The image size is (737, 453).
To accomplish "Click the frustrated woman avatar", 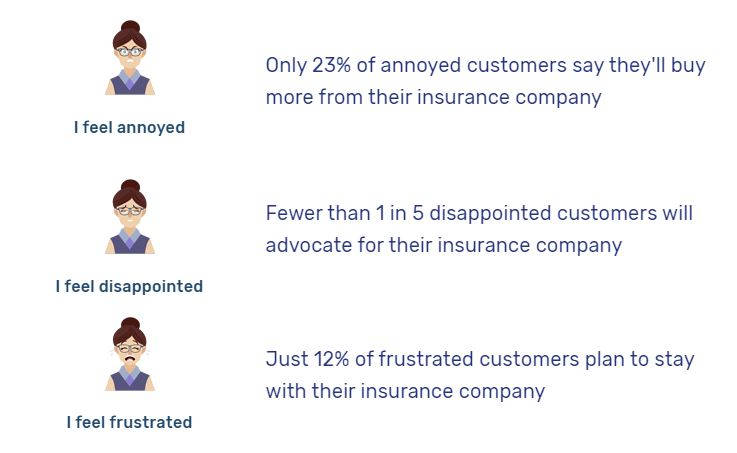I will tap(130, 354).
